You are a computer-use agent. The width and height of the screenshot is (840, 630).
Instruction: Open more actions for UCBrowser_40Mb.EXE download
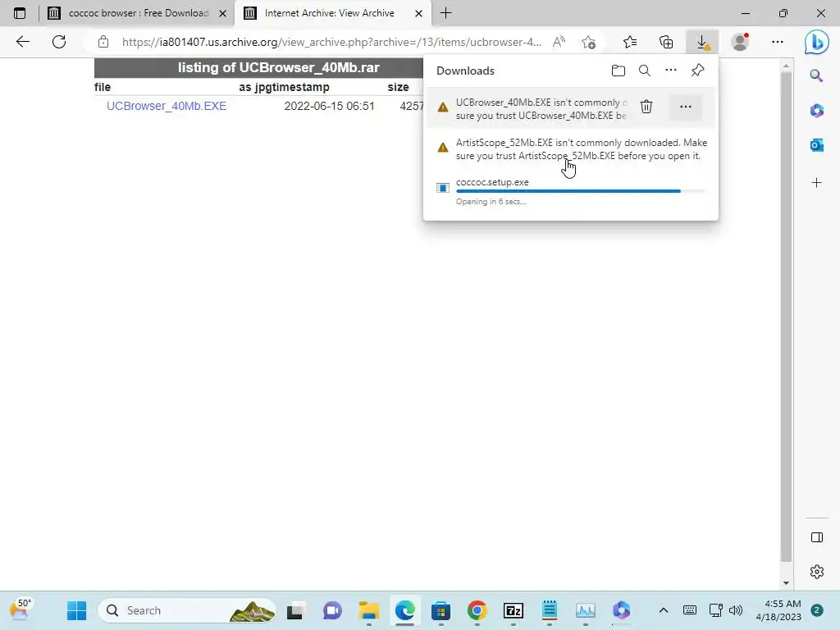[x=686, y=107]
